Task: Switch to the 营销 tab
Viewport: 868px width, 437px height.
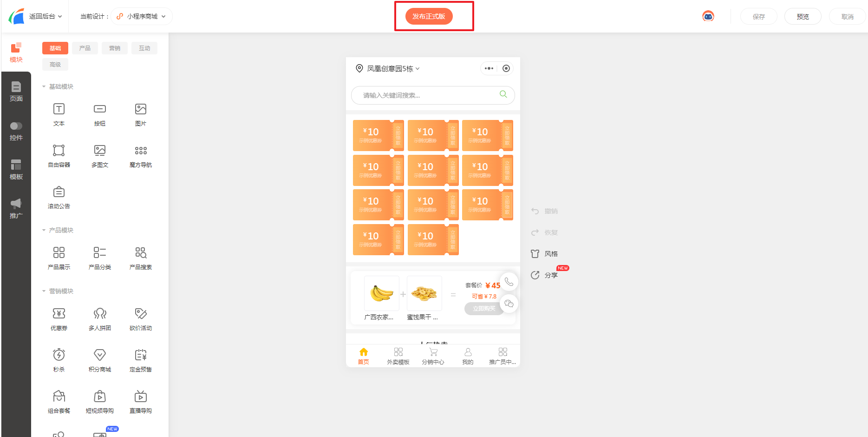Action: coord(115,48)
